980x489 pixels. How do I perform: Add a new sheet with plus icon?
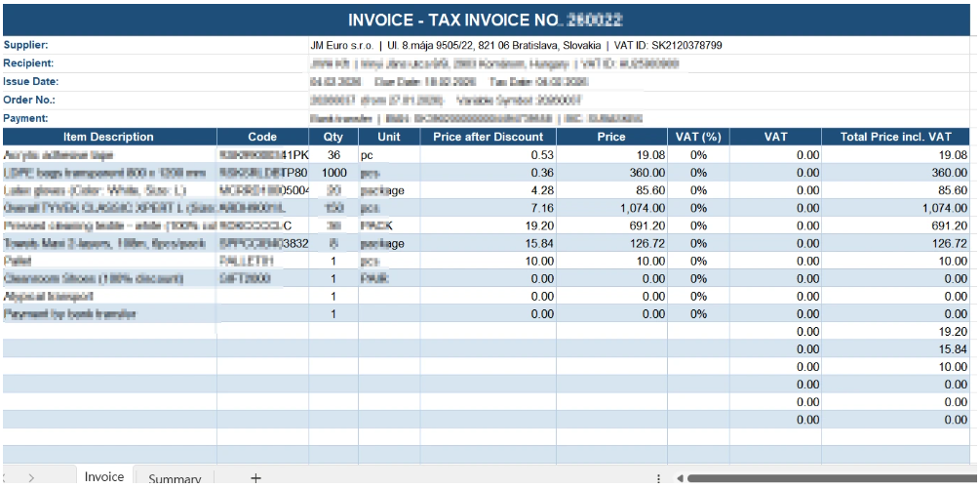(x=255, y=478)
